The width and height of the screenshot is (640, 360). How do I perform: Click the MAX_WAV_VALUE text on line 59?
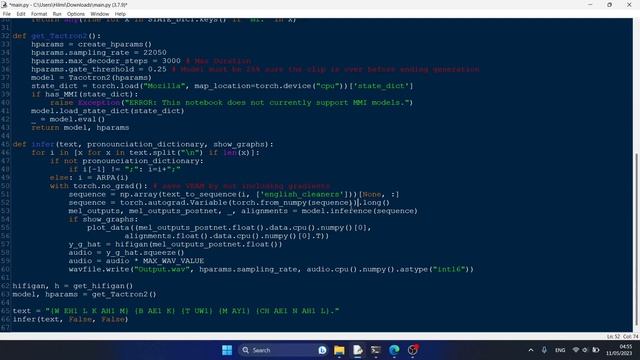(x=173, y=261)
